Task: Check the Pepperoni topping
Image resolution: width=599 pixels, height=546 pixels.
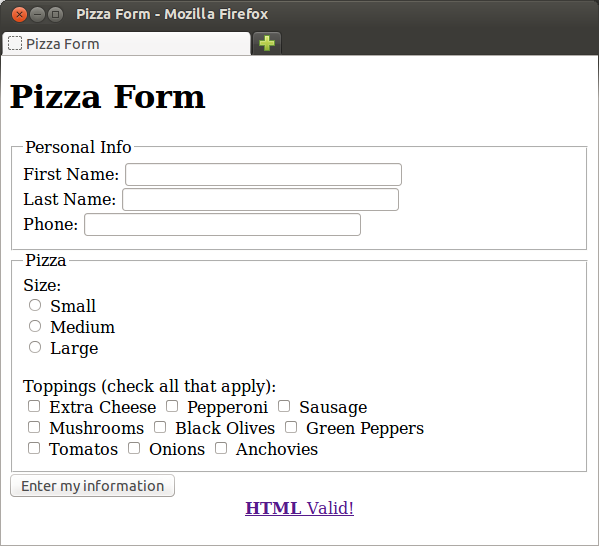Action: coord(172,406)
